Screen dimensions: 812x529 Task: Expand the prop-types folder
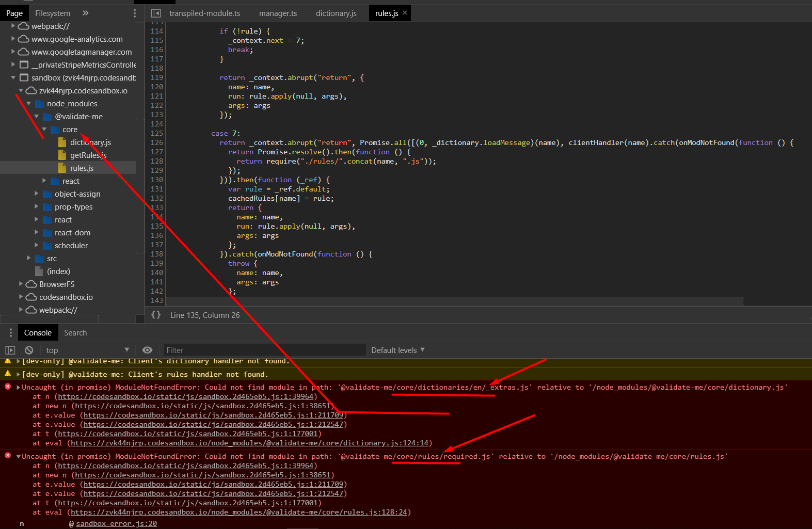(36, 206)
